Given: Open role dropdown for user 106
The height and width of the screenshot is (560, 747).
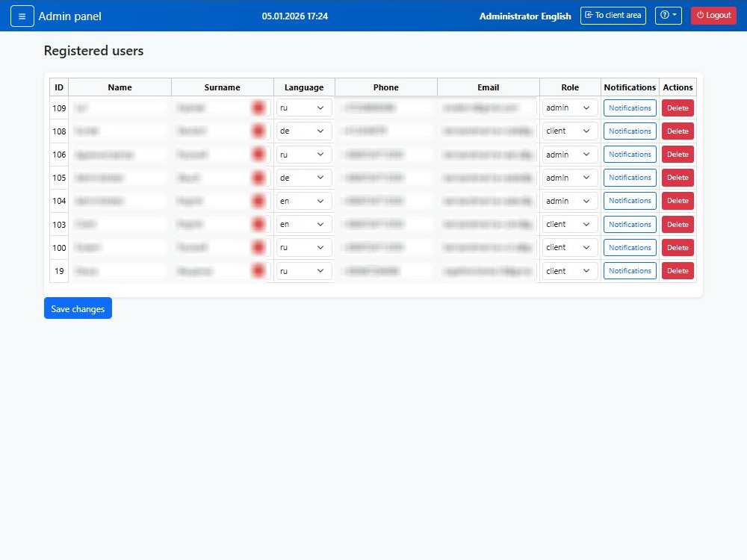Looking at the screenshot, I should tap(570, 155).
